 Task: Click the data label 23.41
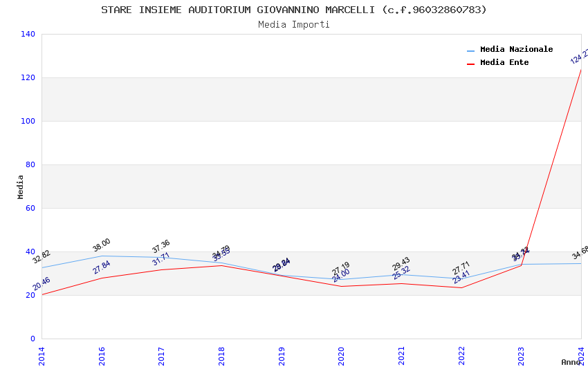pos(461,277)
